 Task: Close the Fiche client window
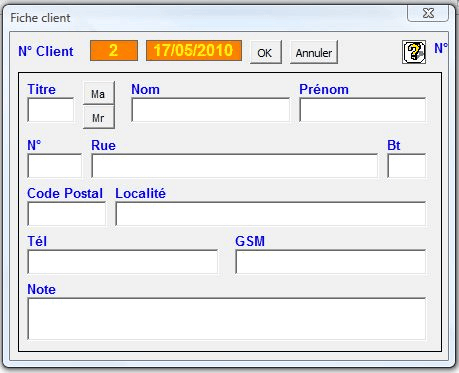[x=428, y=13]
